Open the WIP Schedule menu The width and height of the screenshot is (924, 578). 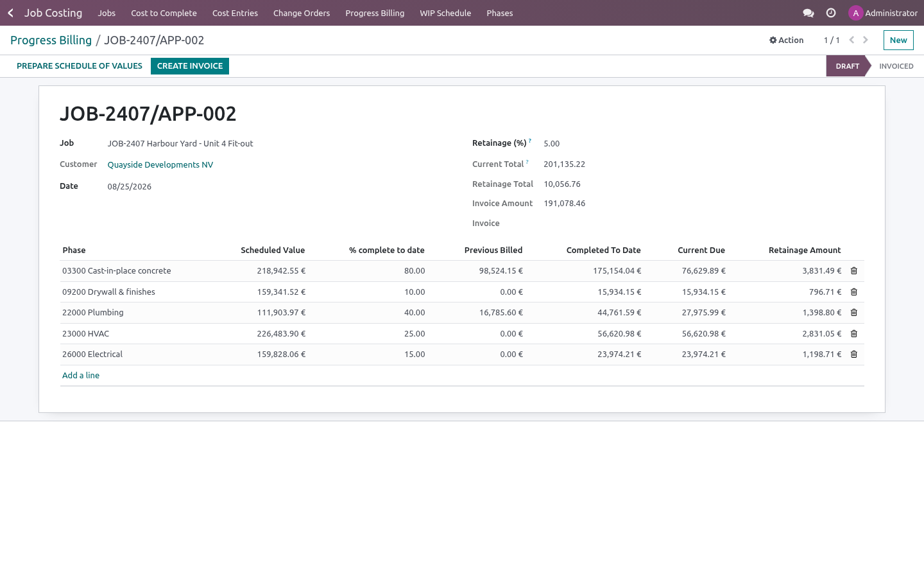(x=445, y=13)
